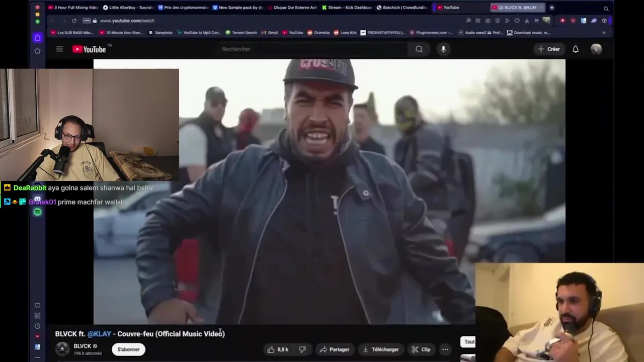The image size is (644, 362).
Task: Click the Partager share button
Action: (334, 349)
